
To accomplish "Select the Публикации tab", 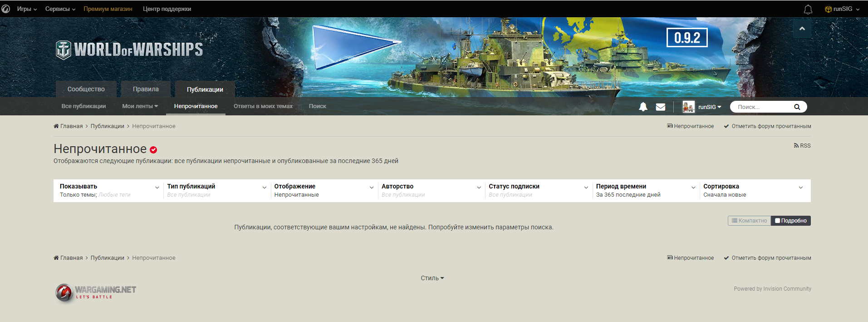I will tap(205, 89).
